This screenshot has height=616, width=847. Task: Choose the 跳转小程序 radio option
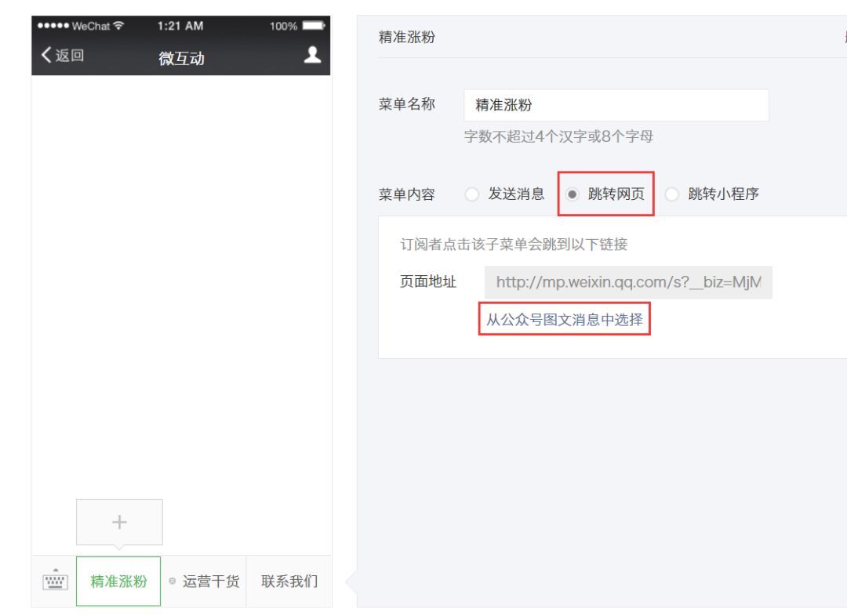(x=671, y=194)
